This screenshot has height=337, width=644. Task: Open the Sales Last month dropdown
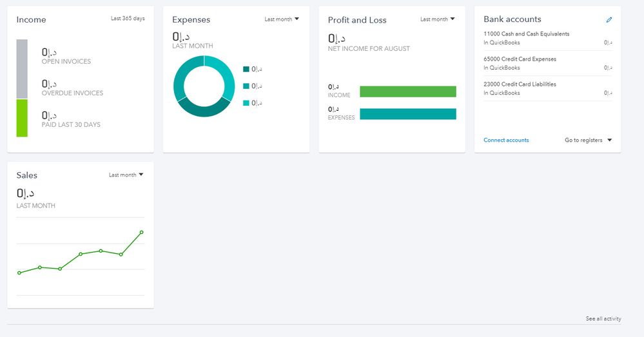[126, 175]
